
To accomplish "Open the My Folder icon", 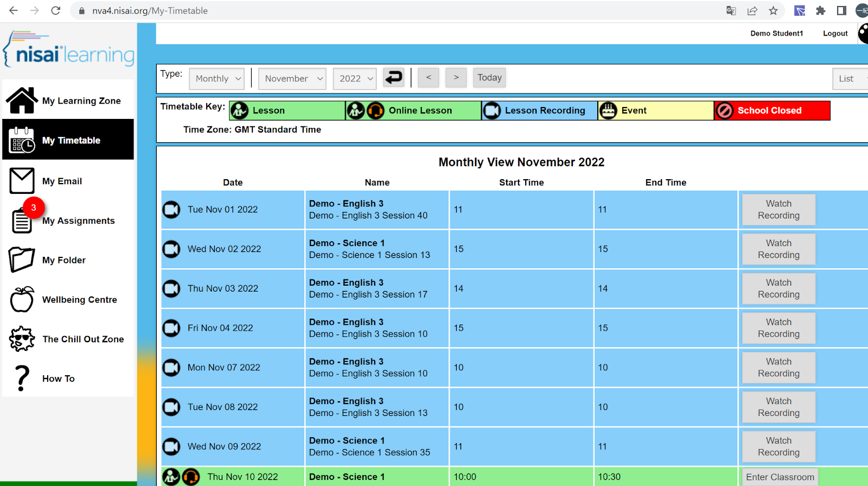I will [22, 260].
